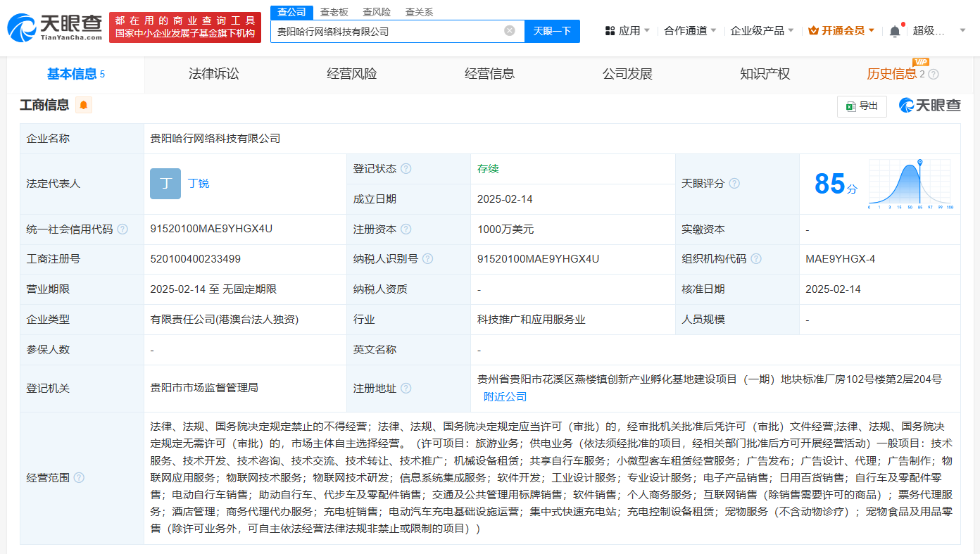Viewport: 980px width, 554px height.
Task: Click the crown icon on 开通会员
Action: 812,30
